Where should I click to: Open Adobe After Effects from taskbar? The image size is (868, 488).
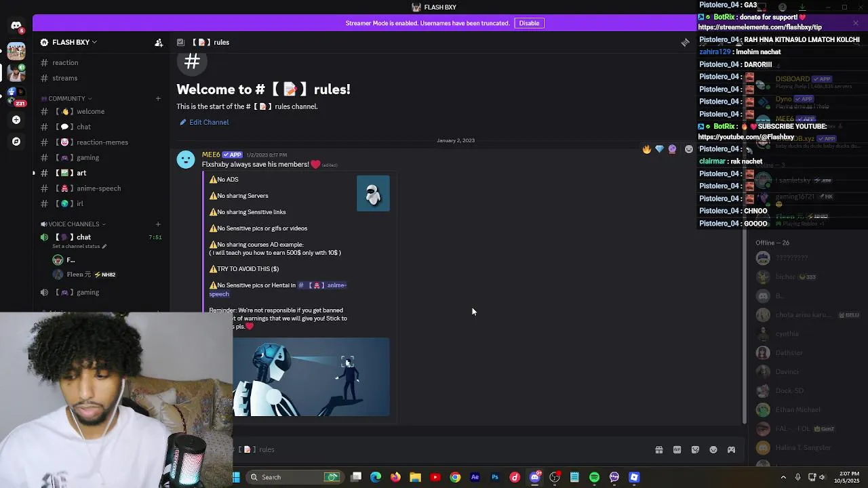tap(475, 477)
